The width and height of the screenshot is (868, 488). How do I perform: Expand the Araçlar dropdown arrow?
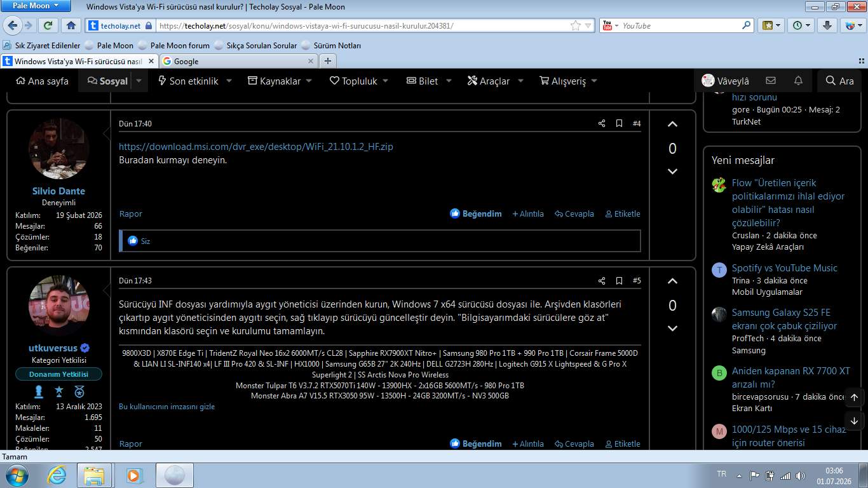520,81
